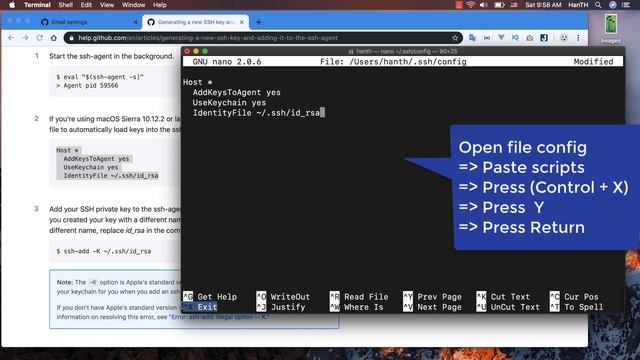This screenshot has height=360, width=640.
Task: Open the Notification Center icon
Action: tap(626, 5)
